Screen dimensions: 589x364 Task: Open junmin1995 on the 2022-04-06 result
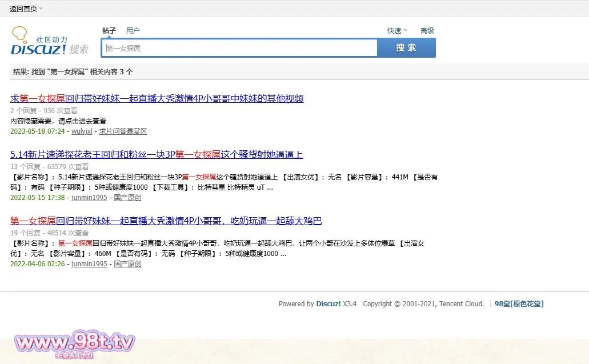(89, 264)
